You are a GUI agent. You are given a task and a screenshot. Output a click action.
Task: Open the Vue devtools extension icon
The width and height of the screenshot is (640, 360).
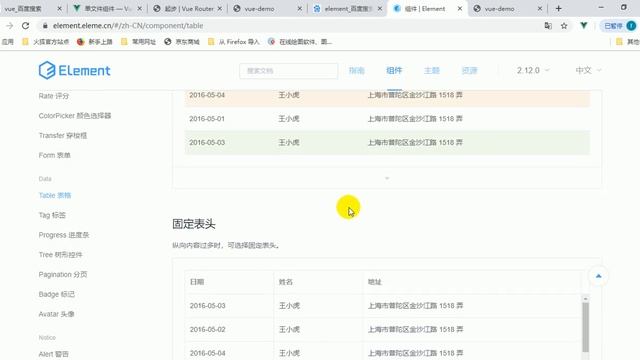[584, 25]
